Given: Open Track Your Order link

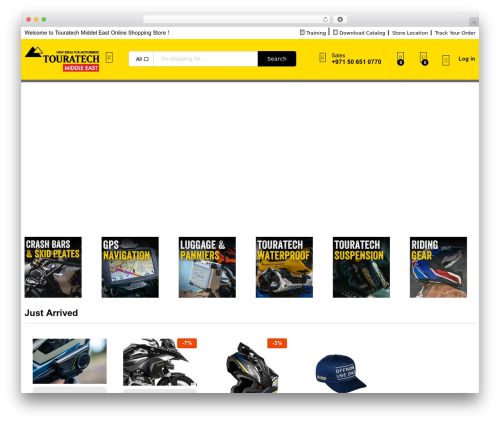Looking at the screenshot, I should (455, 33).
